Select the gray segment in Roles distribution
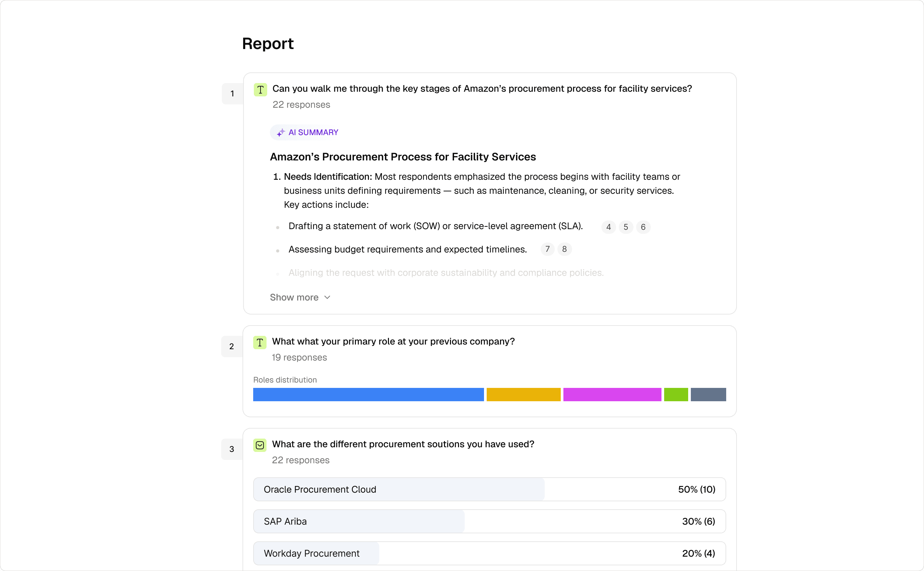Image resolution: width=924 pixels, height=571 pixels. tap(708, 395)
